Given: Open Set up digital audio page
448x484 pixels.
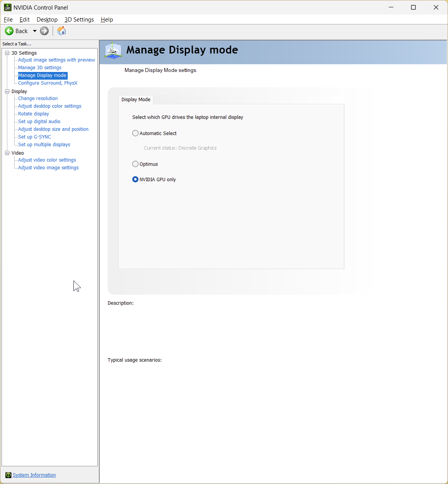Looking at the screenshot, I should [x=39, y=122].
